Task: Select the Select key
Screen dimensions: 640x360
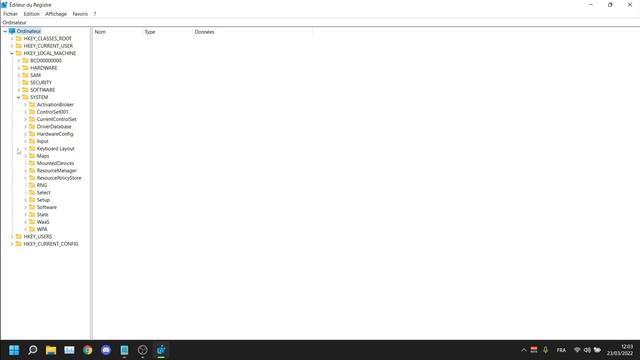Action: pos(43,193)
